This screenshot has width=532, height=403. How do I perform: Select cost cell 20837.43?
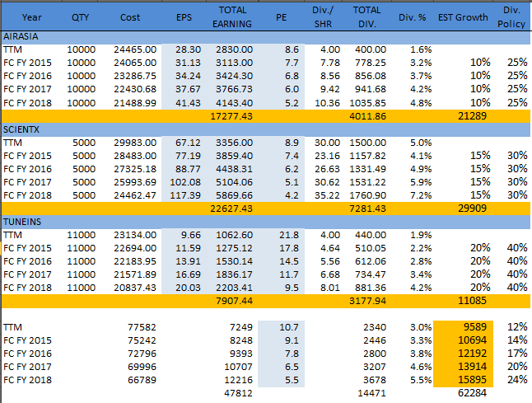135,288
